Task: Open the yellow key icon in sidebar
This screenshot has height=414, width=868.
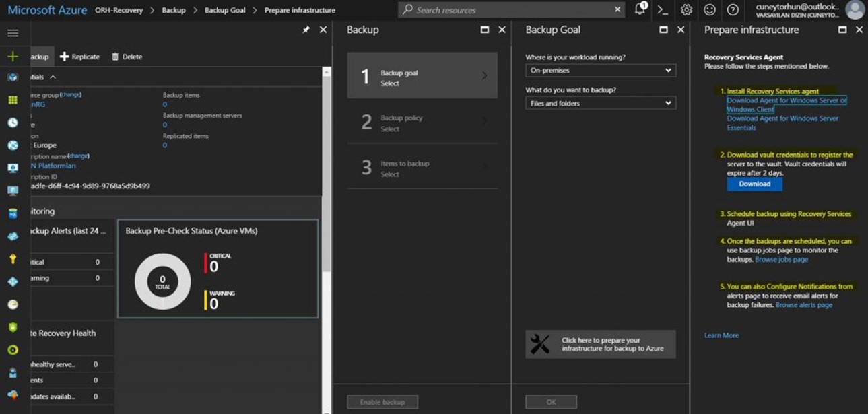Action: pyautogui.click(x=13, y=259)
